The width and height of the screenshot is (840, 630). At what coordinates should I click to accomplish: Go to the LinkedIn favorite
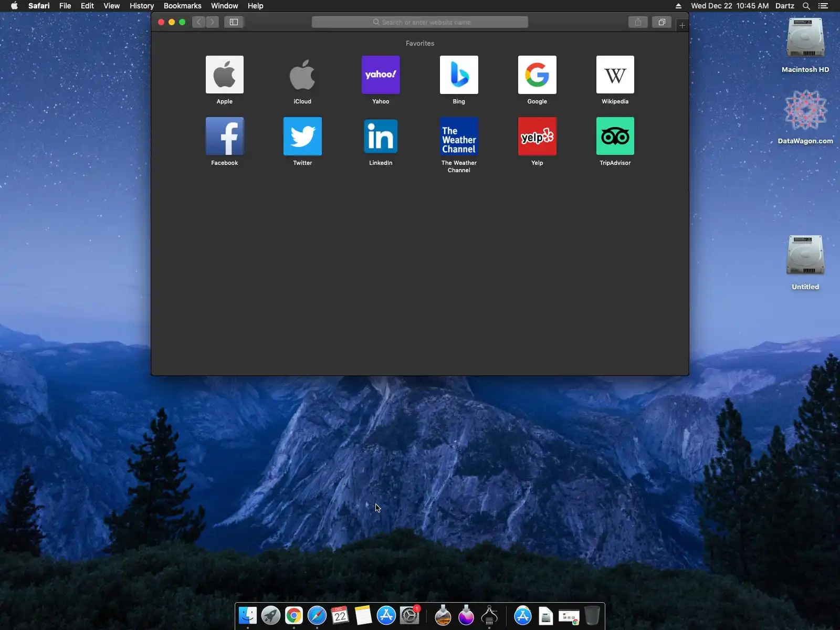tap(381, 136)
